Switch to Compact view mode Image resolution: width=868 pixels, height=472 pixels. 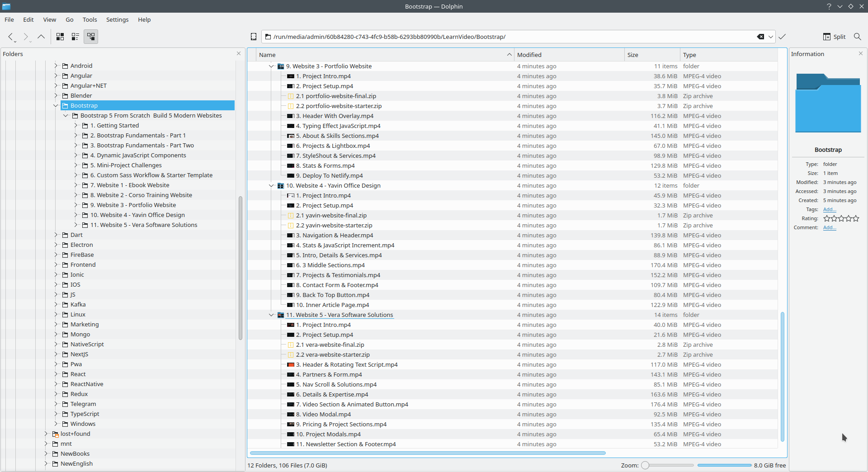click(x=75, y=37)
